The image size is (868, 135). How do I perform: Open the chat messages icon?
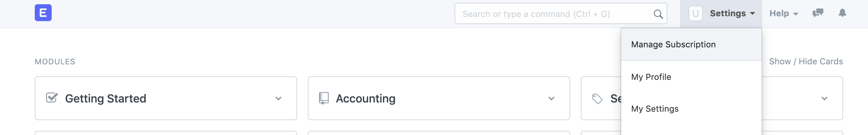click(818, 13)
